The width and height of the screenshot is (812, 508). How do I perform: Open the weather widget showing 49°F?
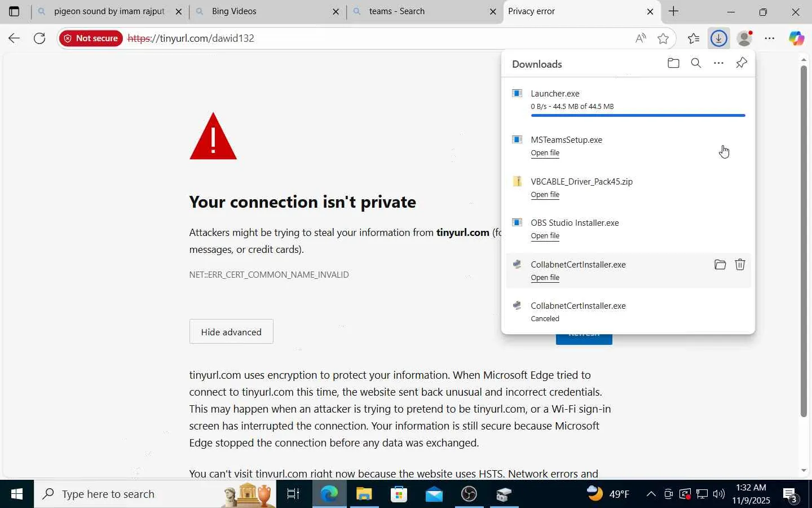[x=608, y=494]
